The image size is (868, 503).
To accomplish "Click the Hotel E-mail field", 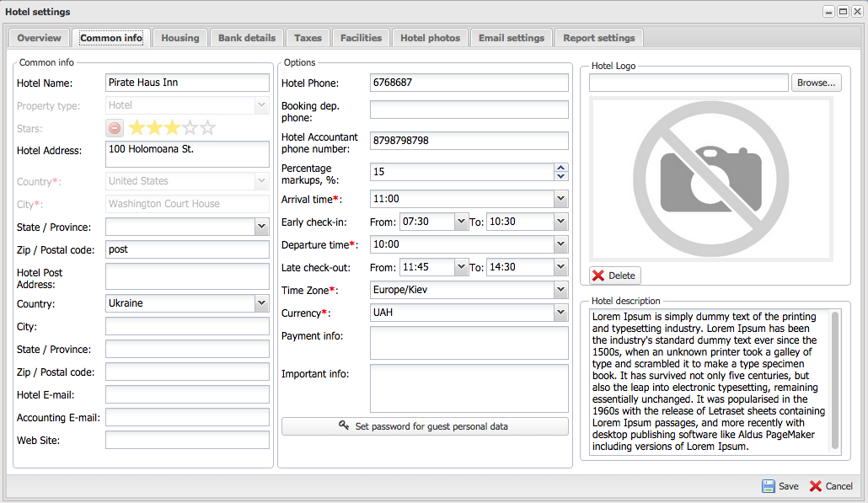I will 187,394.
